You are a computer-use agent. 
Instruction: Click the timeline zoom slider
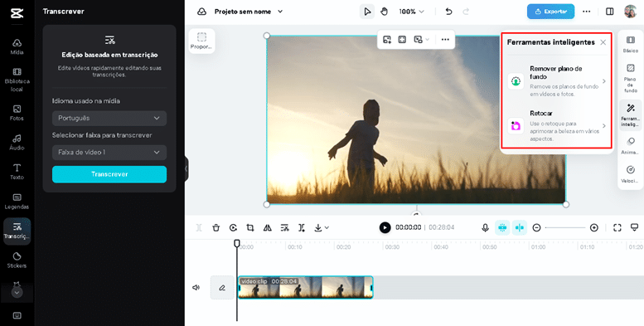pos(565,228)
